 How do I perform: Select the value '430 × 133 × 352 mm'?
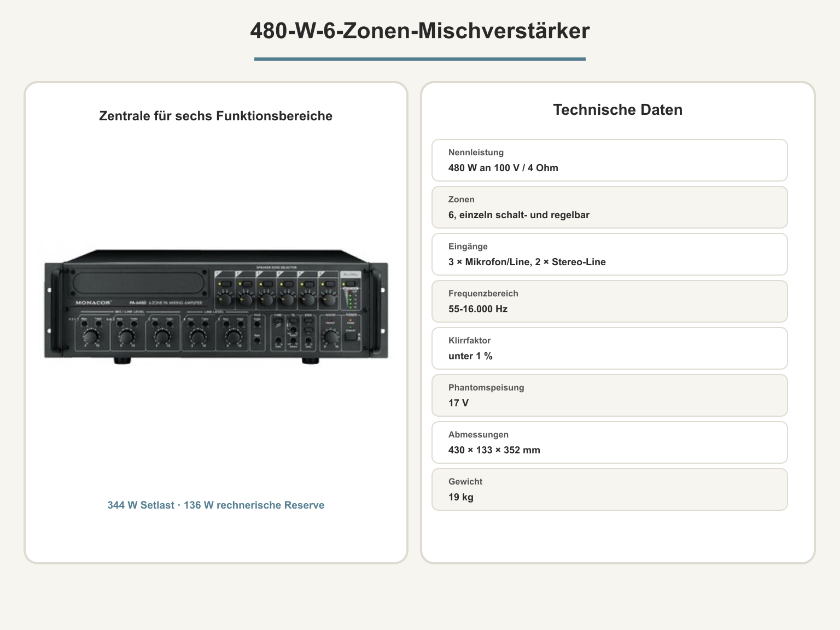point(494,450)
